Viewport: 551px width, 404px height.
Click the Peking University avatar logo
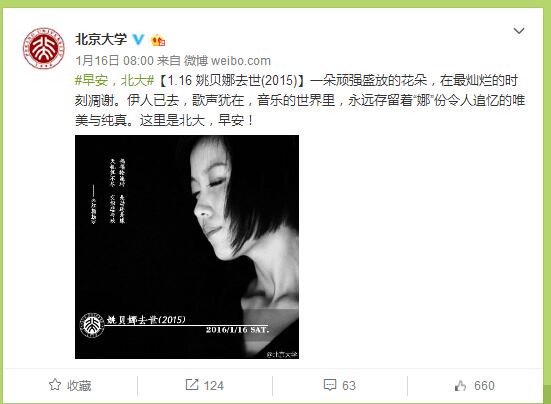(x=44, y=48)
